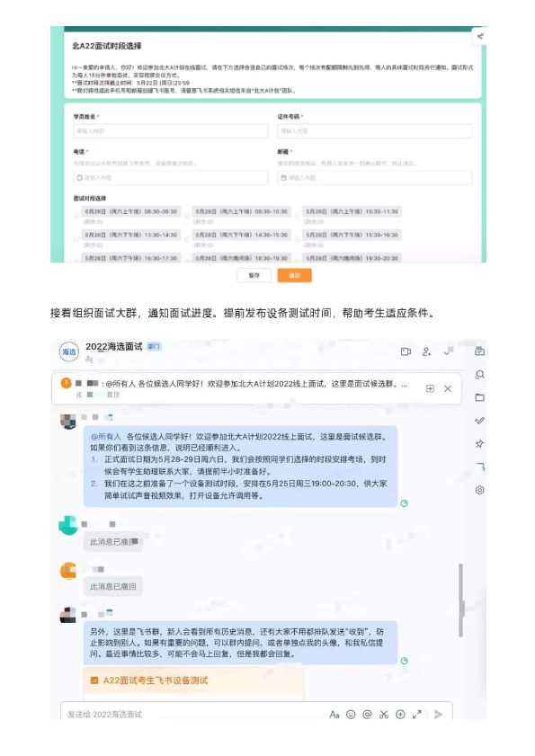Viewport: 535px width, 756px height.
Task: Open pinned messages with the pin icon
Action: point(479,443)
